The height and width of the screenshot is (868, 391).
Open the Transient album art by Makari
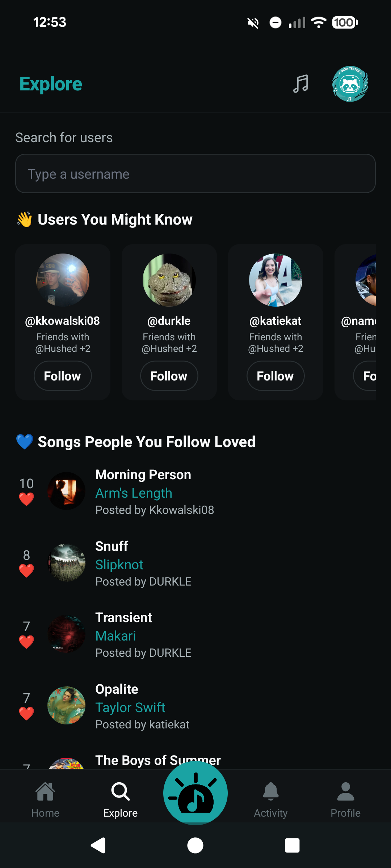(x=67, y=634)
